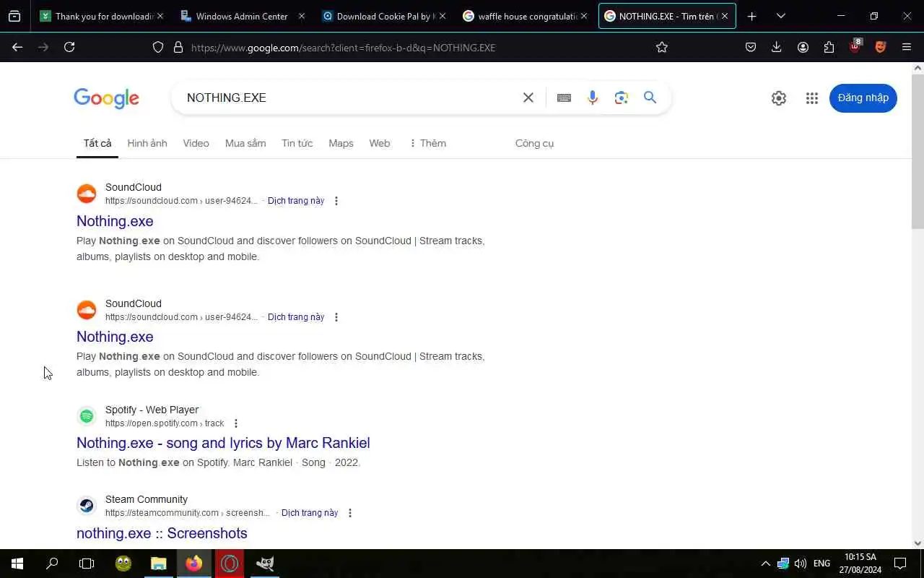Click the volume icon in system tray
Image resolution: width=924 pixels, height=578 pixels.
pyautogui.click(x=800, y=564)
